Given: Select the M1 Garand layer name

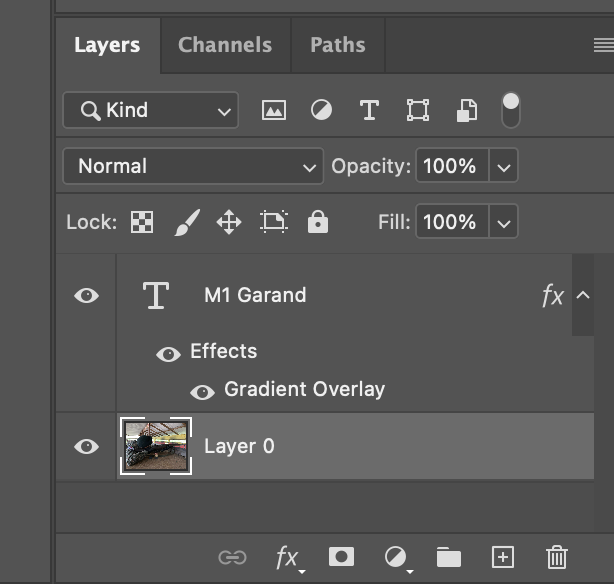Looking at the screenshot, I should (x=255, y=295).
